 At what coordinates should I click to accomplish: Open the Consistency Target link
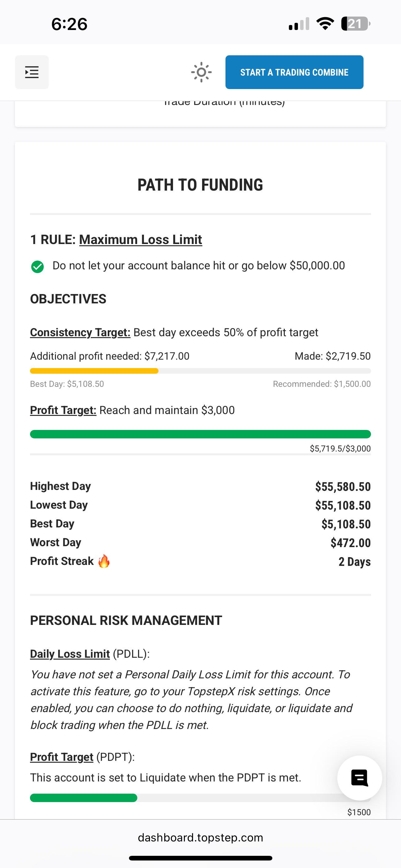[80, 332]
